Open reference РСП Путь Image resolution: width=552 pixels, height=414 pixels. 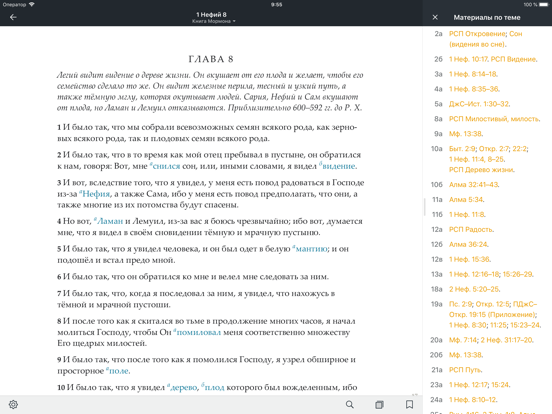(x=465, y=370)
